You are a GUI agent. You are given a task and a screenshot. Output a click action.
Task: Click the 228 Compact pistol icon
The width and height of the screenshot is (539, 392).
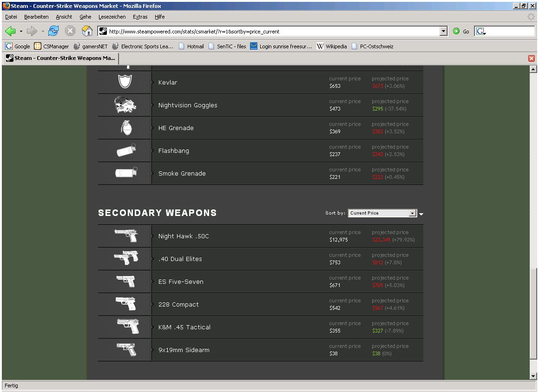click(x=126, y=304)
